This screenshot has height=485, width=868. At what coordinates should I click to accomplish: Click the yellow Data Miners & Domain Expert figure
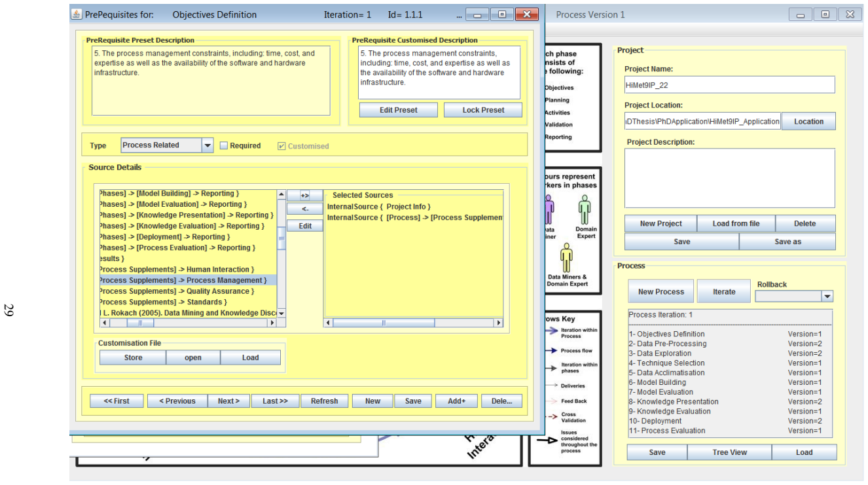566,257
